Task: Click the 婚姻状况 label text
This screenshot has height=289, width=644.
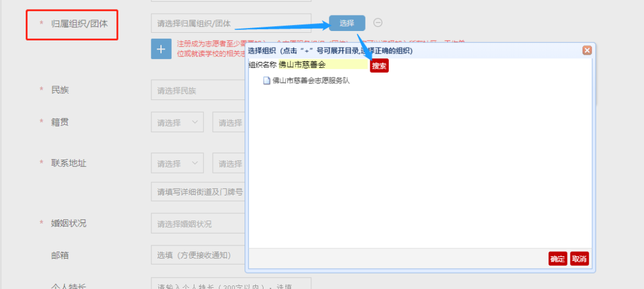Action: click(69, 223)
